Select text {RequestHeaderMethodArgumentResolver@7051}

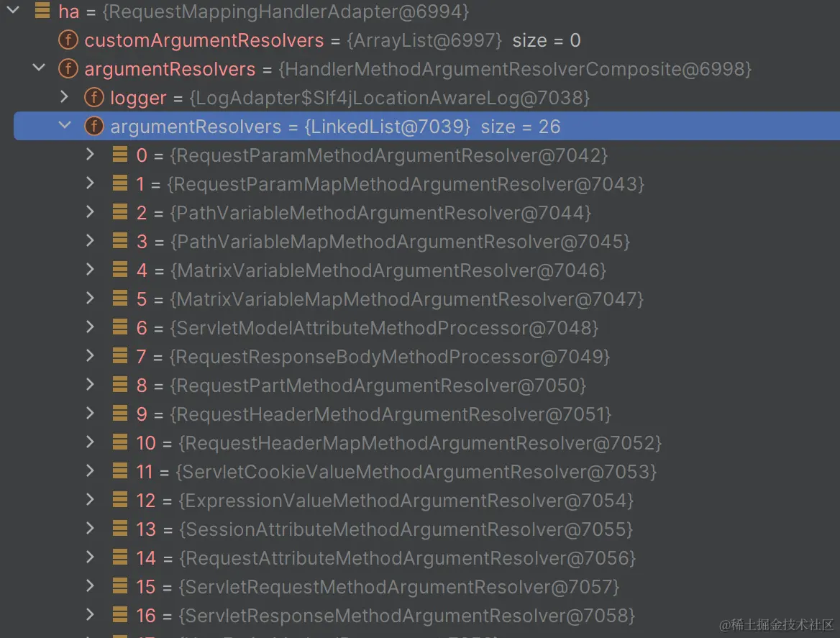[x=390, y=414]
